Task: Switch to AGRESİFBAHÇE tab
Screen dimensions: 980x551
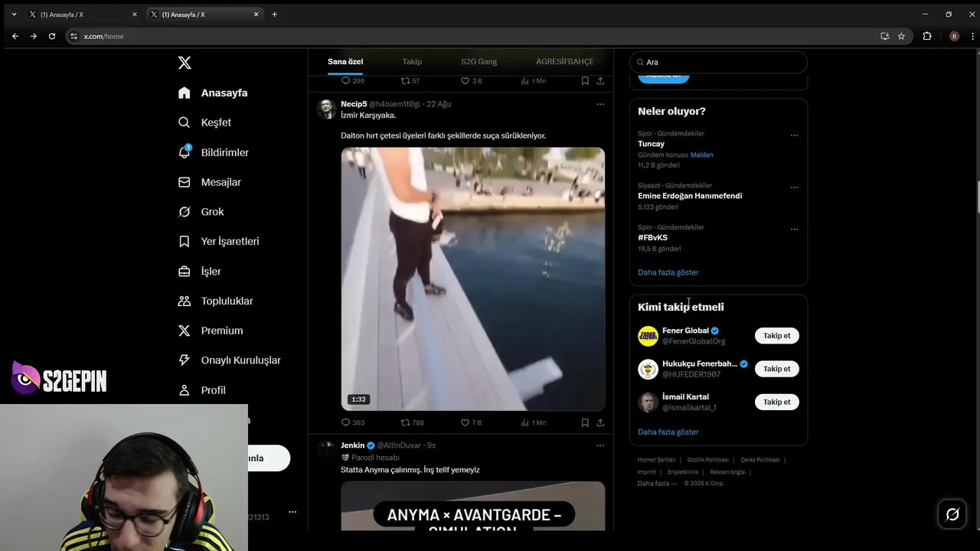Action: pyautogui.click(x=564, y=62)
